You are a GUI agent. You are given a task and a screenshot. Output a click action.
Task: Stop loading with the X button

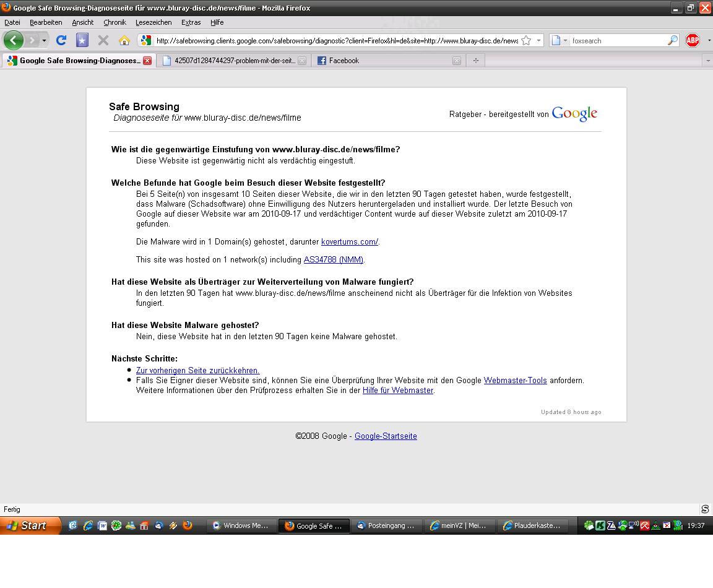103,40
